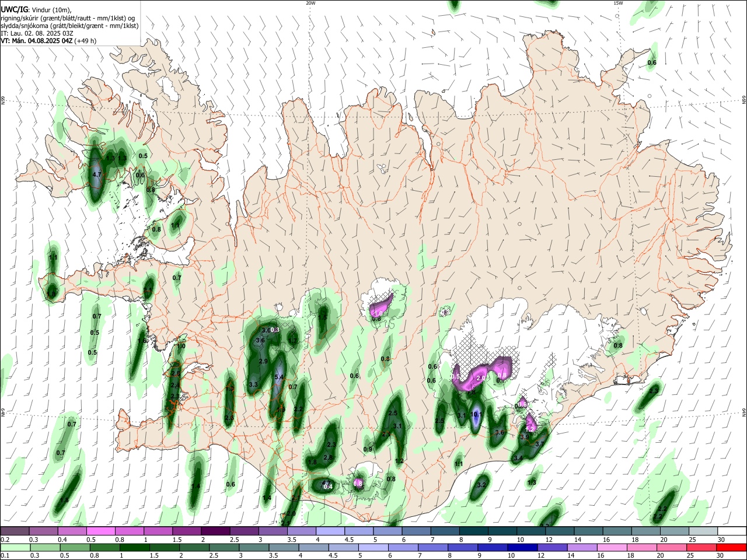Click the 10.1 precipitation value label
This screenshot has width=747, height=560.
[476, 415]
